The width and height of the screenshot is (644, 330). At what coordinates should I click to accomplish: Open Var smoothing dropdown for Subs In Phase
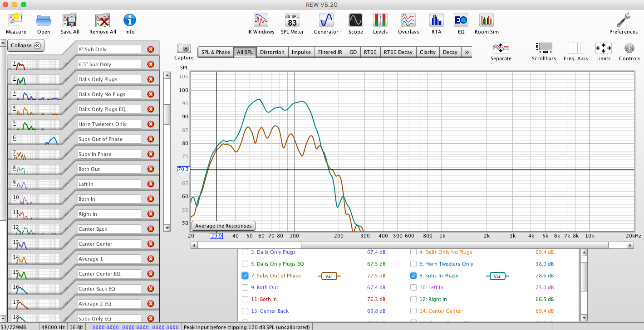(x=497, y=276)
